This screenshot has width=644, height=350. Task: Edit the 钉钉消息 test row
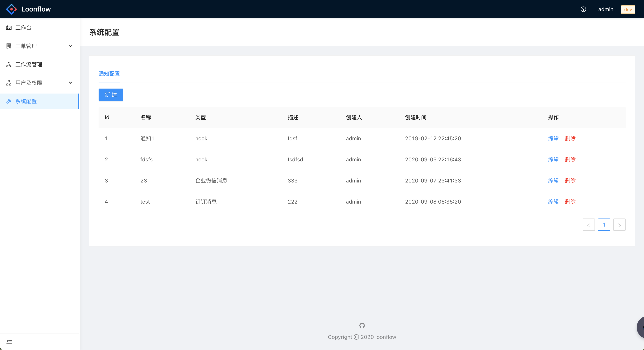pyautogui.click(x=553, y=202)
